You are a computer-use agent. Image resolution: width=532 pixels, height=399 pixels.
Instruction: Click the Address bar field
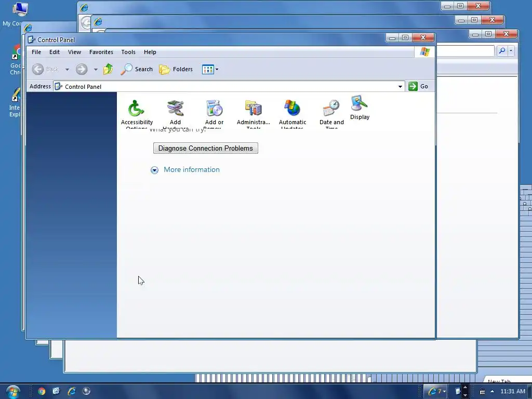point(229,87)
